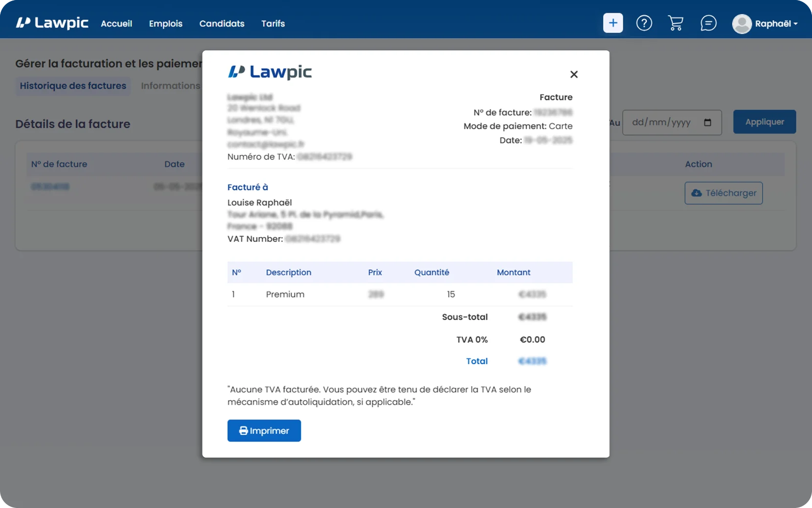This screenshot has height=508, width=812.
Task: Expand the Raphaël account dropdown
Action: point(776,23)
